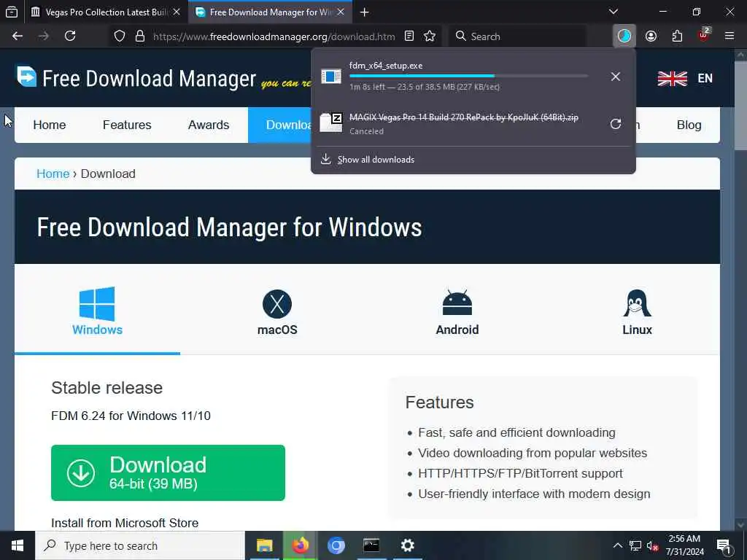Toggle Reader View icon in address bar
The width and height of the screenshot is (747, 560).
[409, 36]
